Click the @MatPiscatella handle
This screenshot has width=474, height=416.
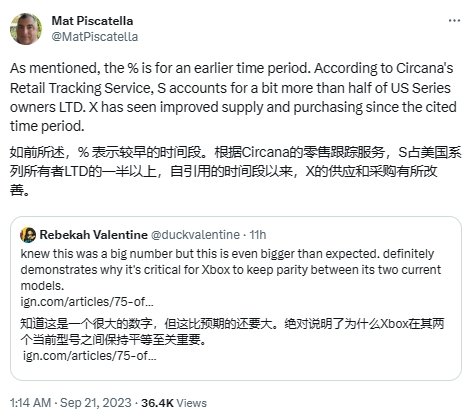tap(95, 36)
